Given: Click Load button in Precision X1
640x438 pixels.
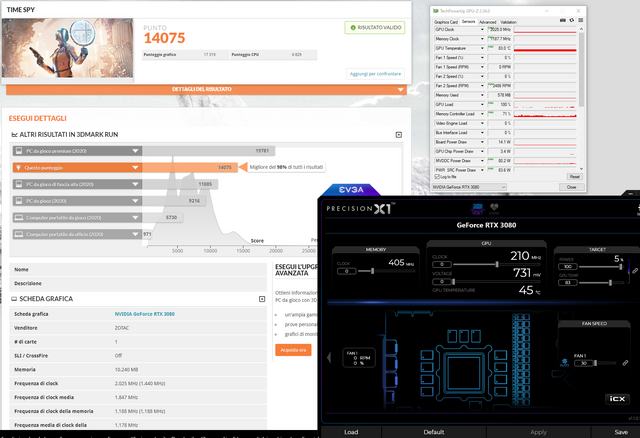Looking at the screenshot, I should point(351,432).
